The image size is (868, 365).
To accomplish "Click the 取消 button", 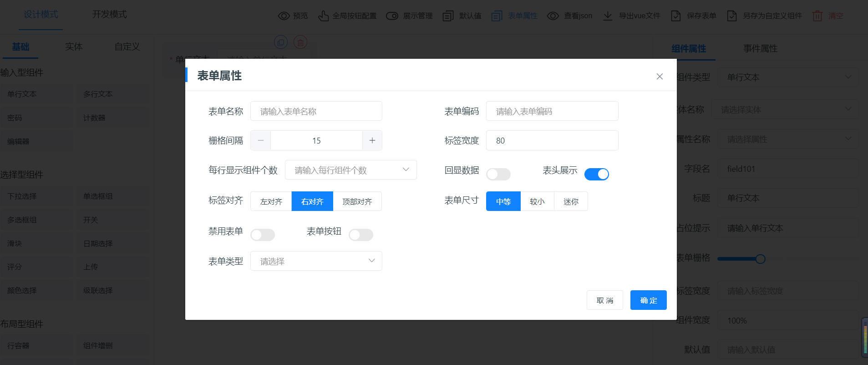I will click(605, 300).
